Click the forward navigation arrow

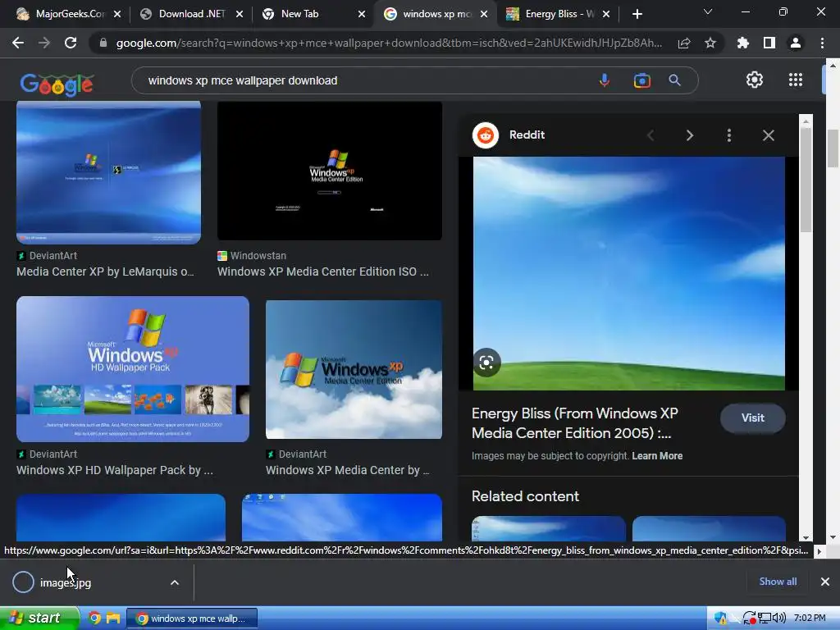pos(44,43)
